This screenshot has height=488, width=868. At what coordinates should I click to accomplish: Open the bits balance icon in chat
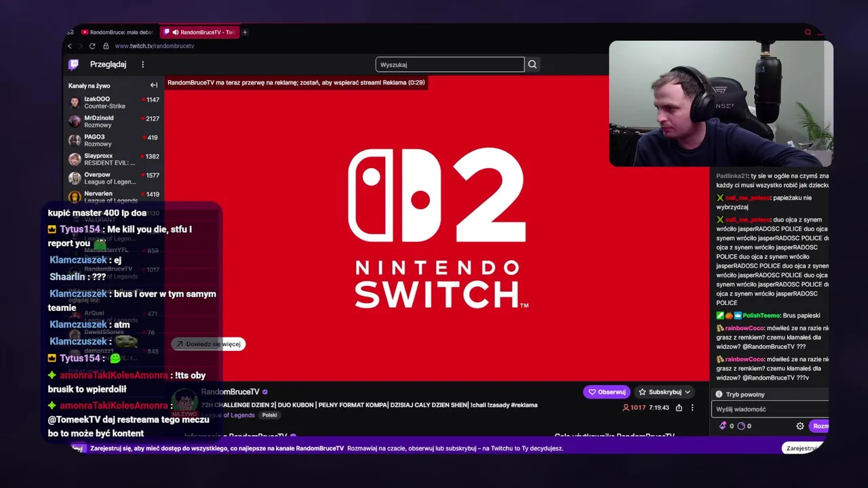(723, 426)
